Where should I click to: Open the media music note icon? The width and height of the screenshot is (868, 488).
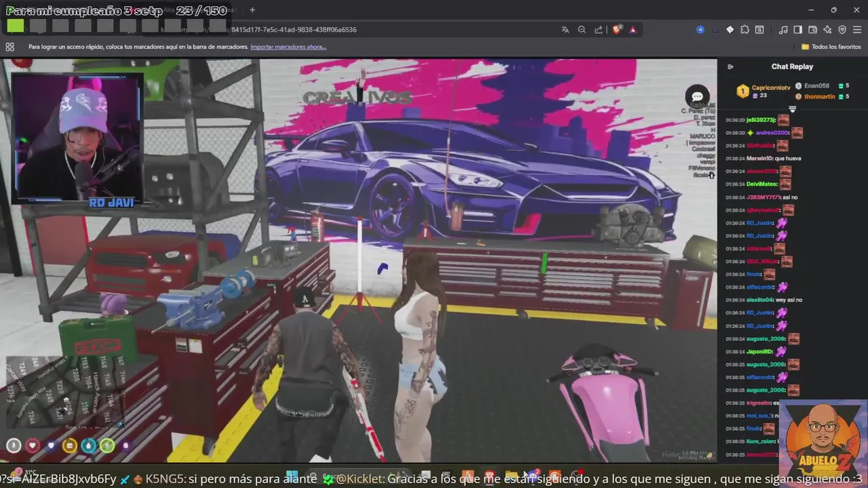pos(783,30)
